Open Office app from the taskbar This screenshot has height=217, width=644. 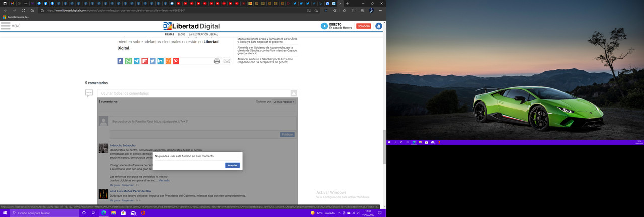(x=143, y=213)
